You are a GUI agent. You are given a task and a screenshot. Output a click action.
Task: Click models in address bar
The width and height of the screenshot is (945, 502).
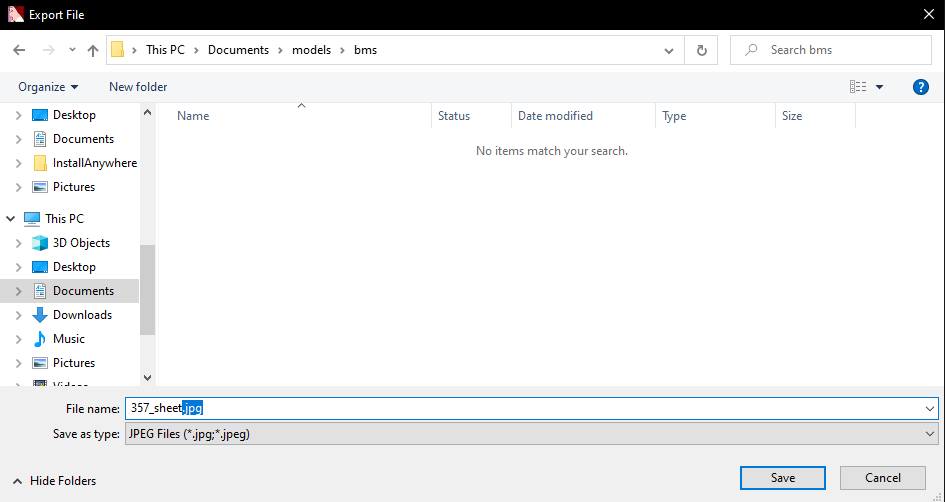tap(312, 50)
